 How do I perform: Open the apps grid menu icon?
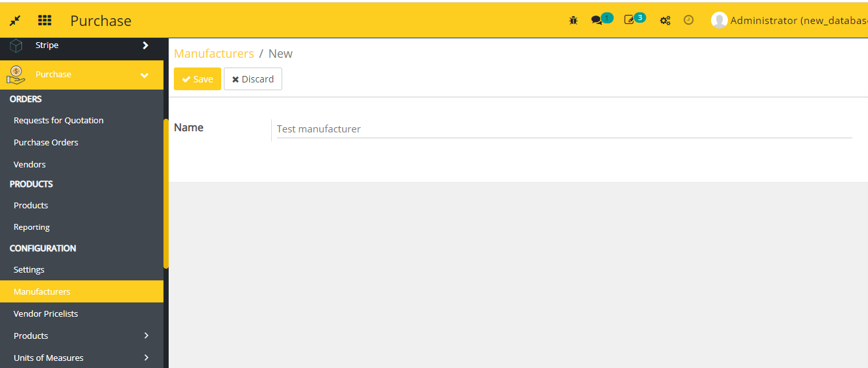45,21
